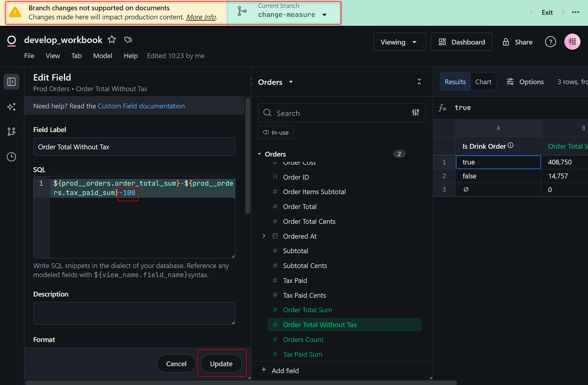Select the Tax Paid Cents field
The width and height of the screenshot is (588, 385).
304,295
